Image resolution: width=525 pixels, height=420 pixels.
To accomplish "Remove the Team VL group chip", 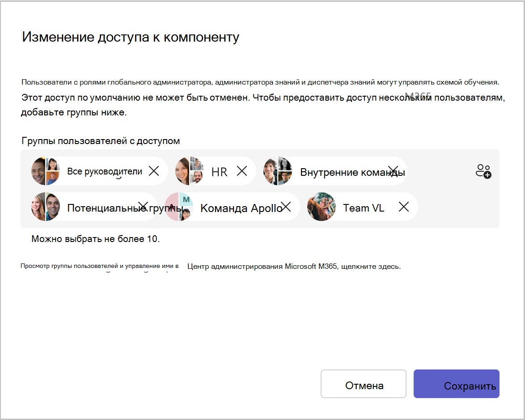I will [x=404, y=207].
